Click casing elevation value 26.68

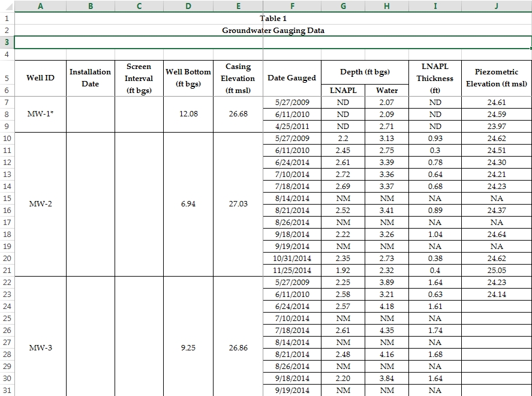[238, 114]
